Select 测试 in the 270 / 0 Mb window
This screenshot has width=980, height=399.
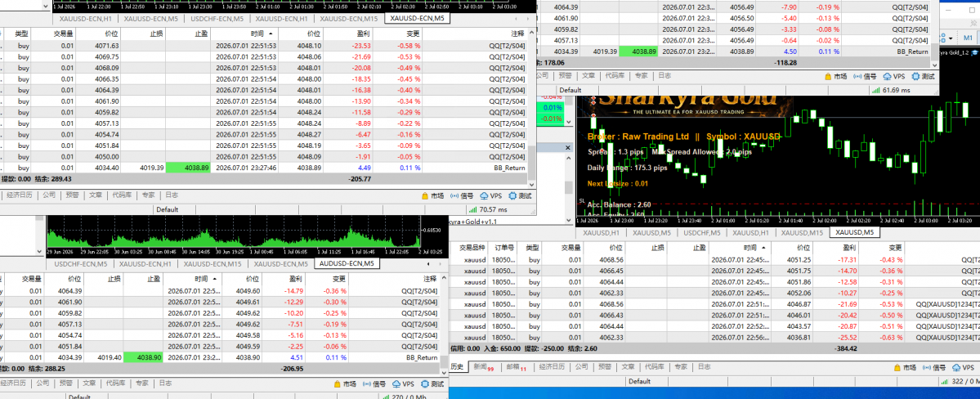[432, 384]
